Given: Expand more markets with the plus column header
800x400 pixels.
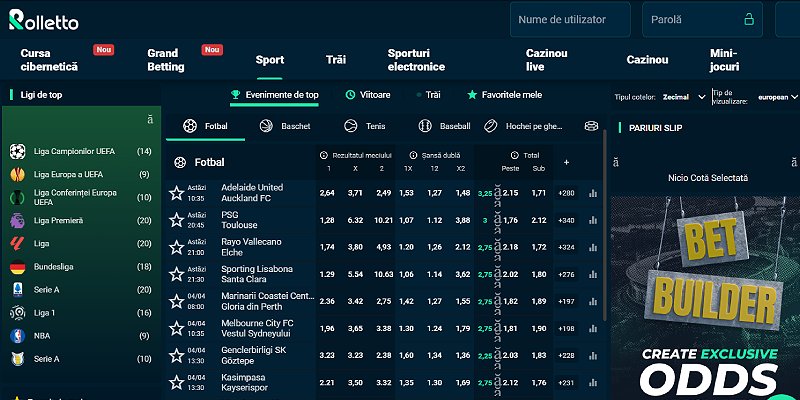Looking at the screenshot, I should tap(566, 162).
